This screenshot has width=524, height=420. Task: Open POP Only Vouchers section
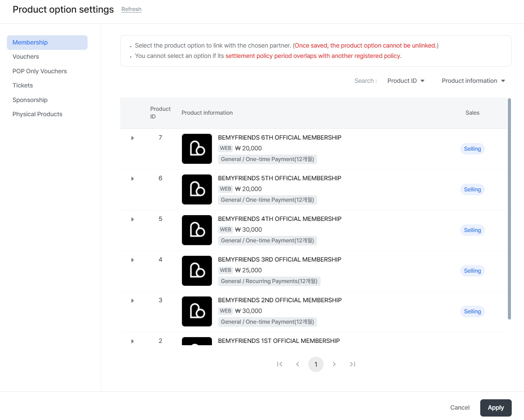[40, 71]
